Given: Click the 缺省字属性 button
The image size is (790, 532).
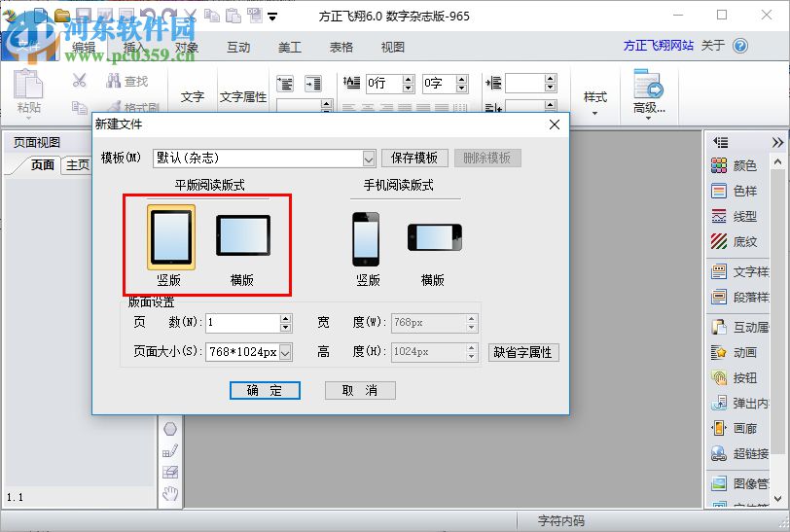Looking at the screenshot, I should 523,352.
